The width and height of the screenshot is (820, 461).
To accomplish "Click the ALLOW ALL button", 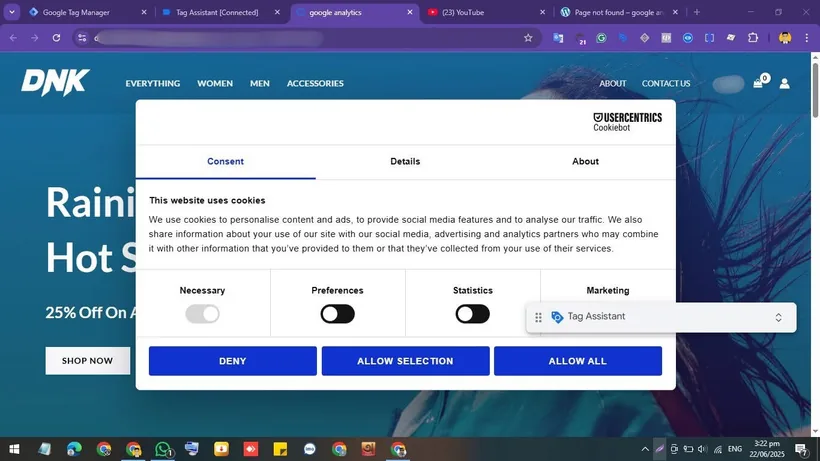I will click(x=578, y=361).
